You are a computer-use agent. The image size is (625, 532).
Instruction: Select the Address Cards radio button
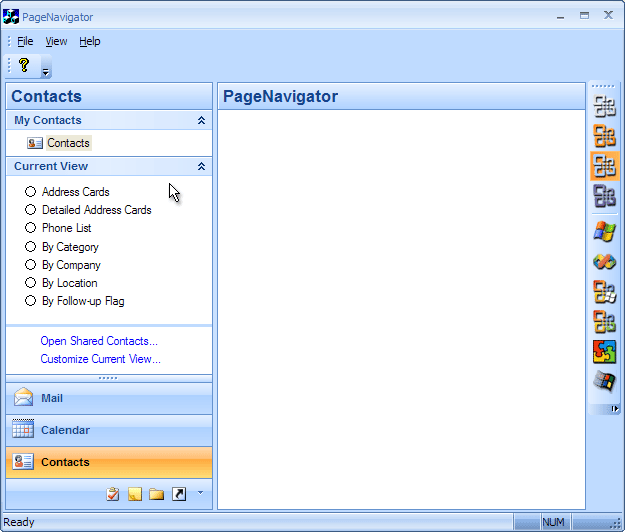coord(30,192)
